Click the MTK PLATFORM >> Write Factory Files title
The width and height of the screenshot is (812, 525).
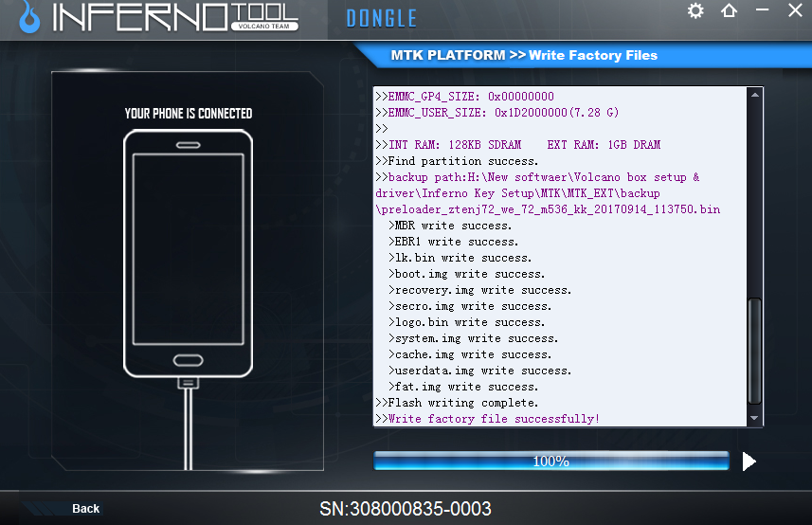pos(524,55)
